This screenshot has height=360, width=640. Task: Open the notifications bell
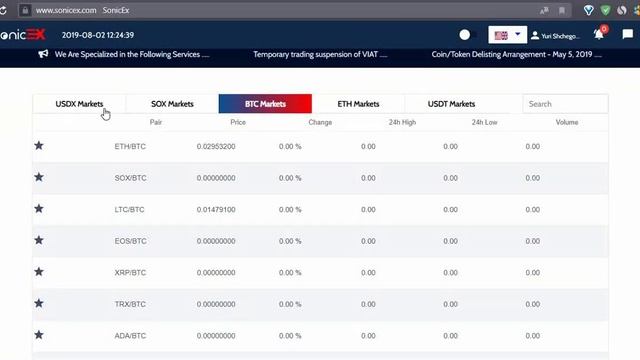599,34
